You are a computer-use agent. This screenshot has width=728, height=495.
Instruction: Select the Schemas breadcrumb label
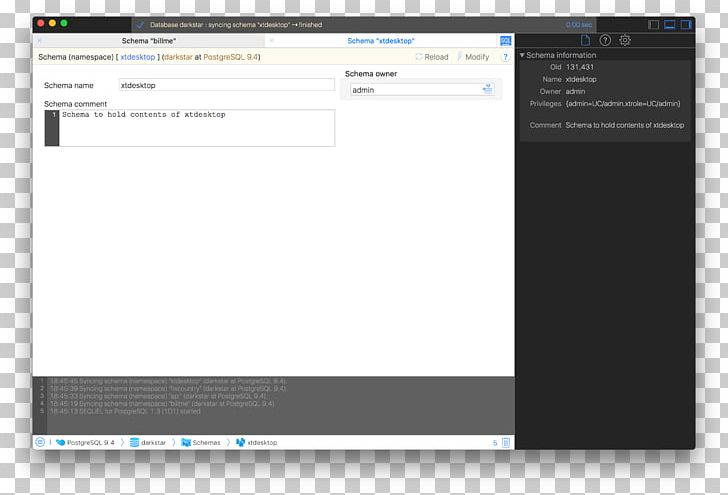(x=207, y=443)
